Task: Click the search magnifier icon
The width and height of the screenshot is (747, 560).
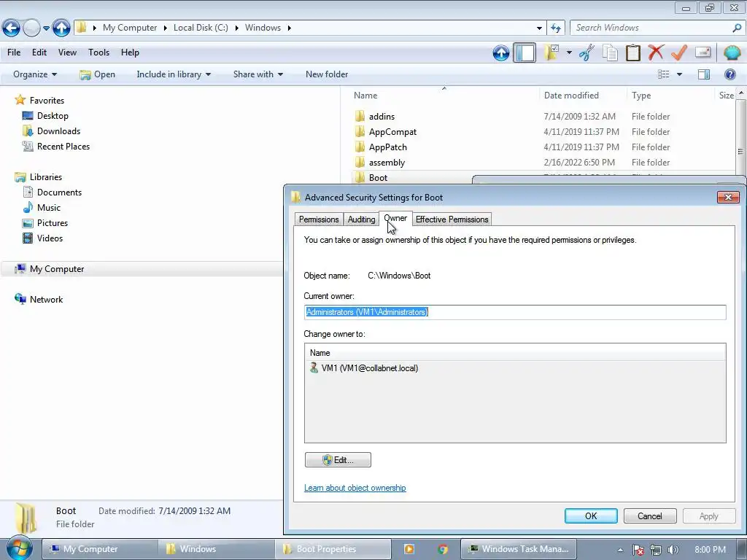Action: (x=737, y=28)
